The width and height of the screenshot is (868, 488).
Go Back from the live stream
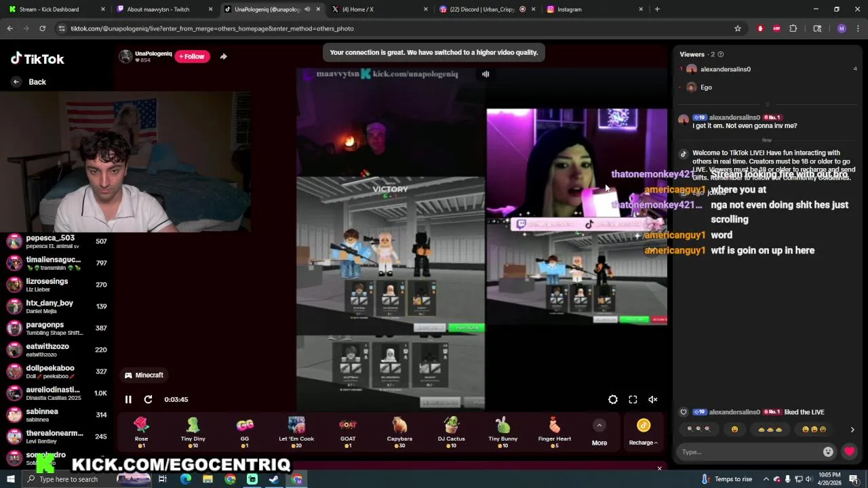29,82
